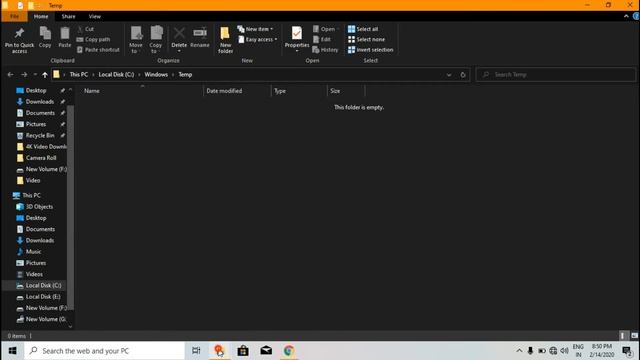Open Microsoft Store from taskbar
This screenshot has width=640, height=360.
[x=243, y=351]
